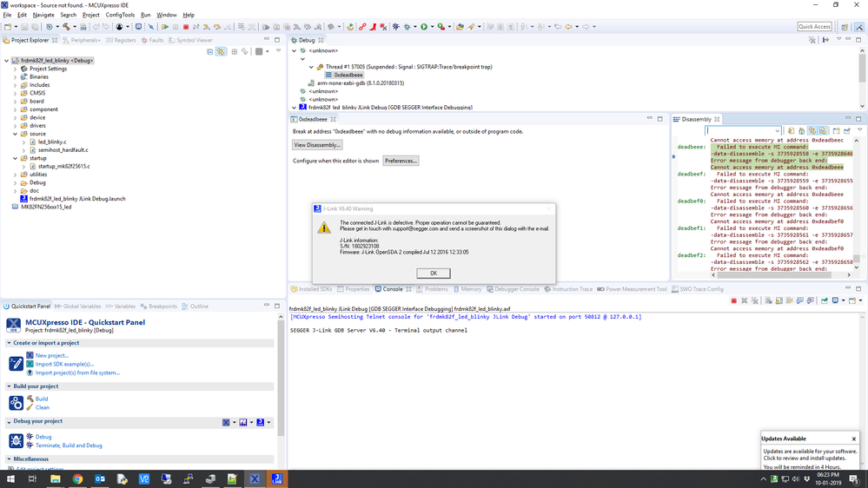Screen dimensions: 868x488
Task: Open the Build toolbar dropdown arrow
Action: [74, 27]
